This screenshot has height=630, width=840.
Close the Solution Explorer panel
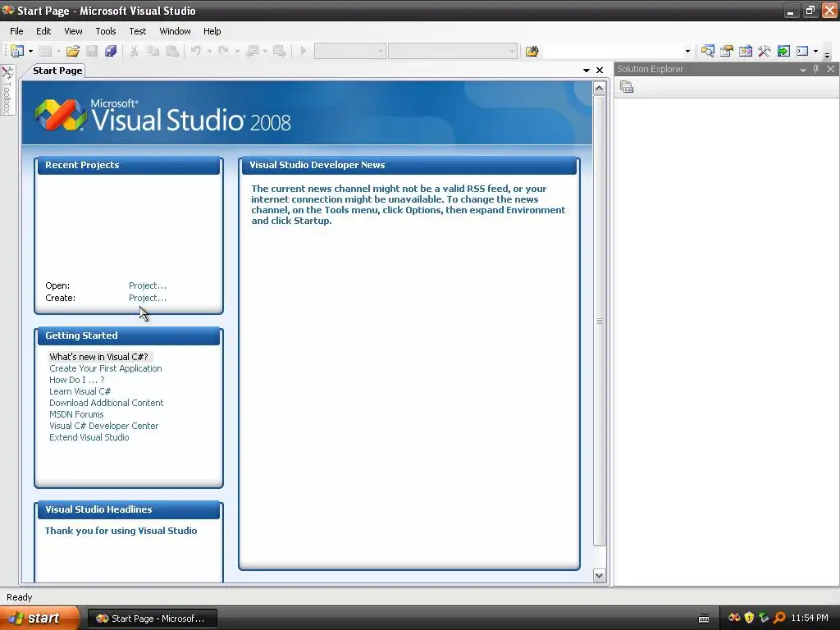tap(830, 69)
